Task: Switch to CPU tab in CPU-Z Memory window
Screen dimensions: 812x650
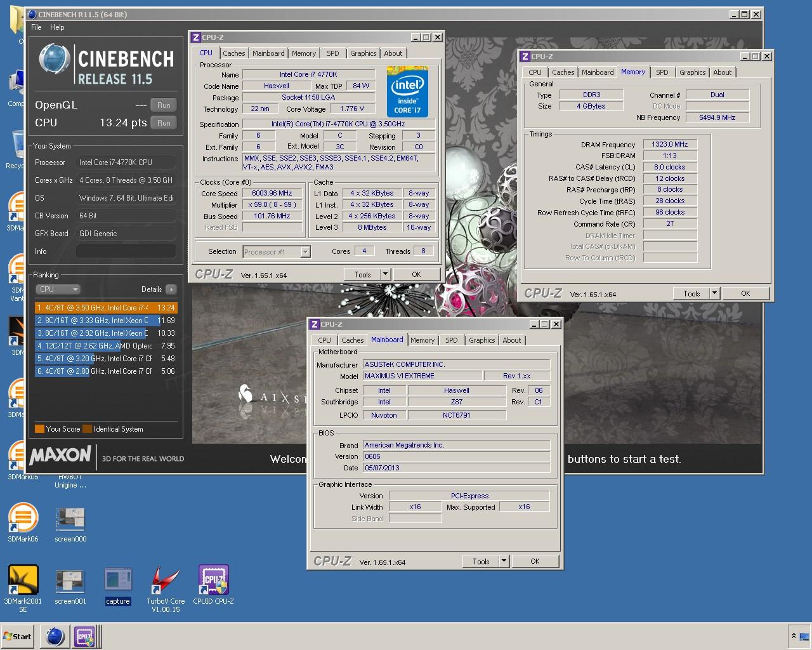Action: click(x=535, y=72)
